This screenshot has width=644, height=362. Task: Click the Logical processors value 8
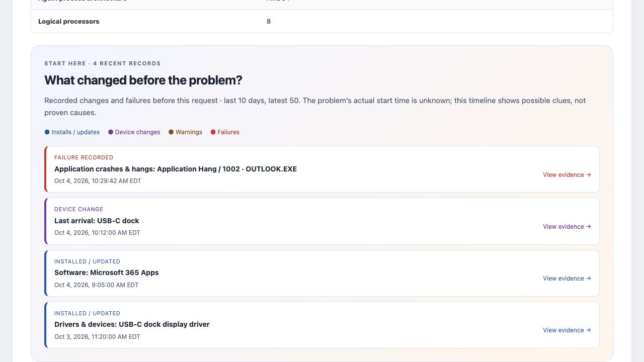click(269, 22)
